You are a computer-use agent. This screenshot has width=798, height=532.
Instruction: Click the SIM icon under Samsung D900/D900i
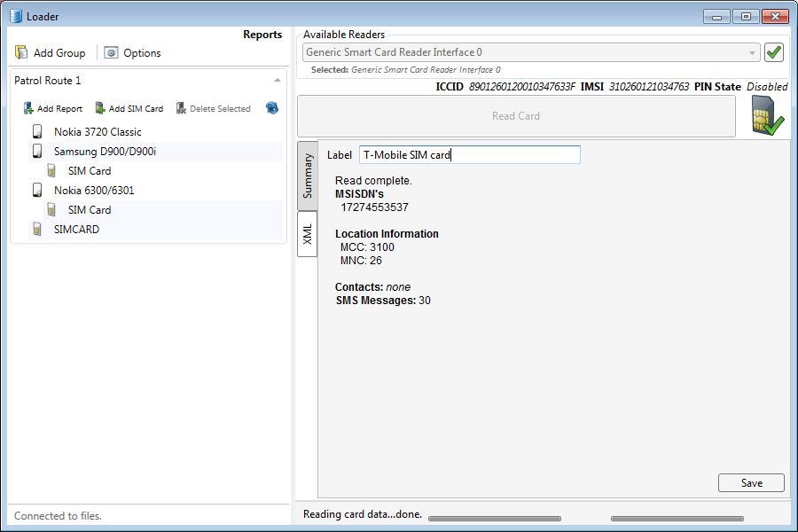point(51,170)
